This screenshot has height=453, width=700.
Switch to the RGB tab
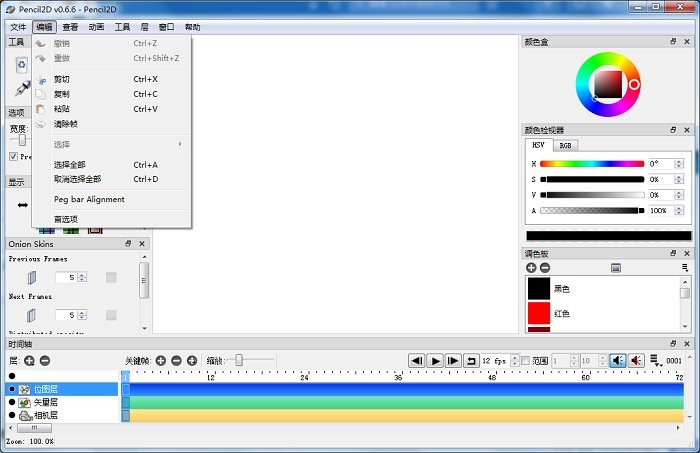(x=565, y=145)
